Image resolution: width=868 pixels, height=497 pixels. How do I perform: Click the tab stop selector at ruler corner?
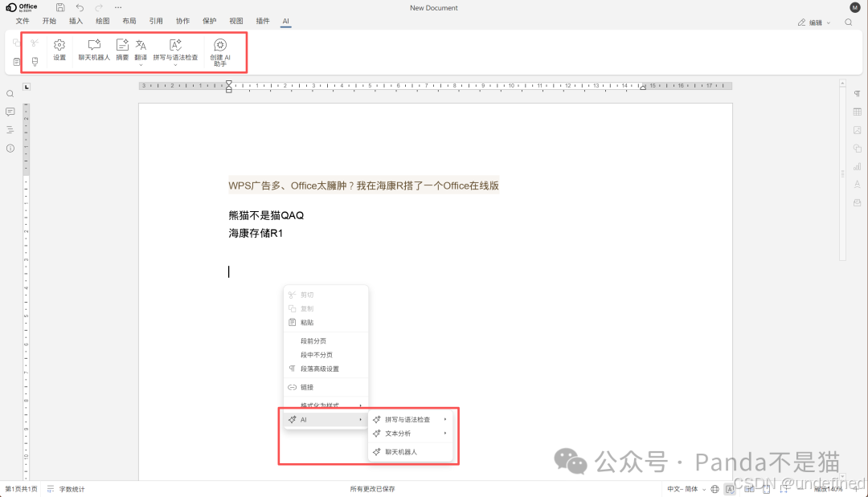[x=27, y=87]
